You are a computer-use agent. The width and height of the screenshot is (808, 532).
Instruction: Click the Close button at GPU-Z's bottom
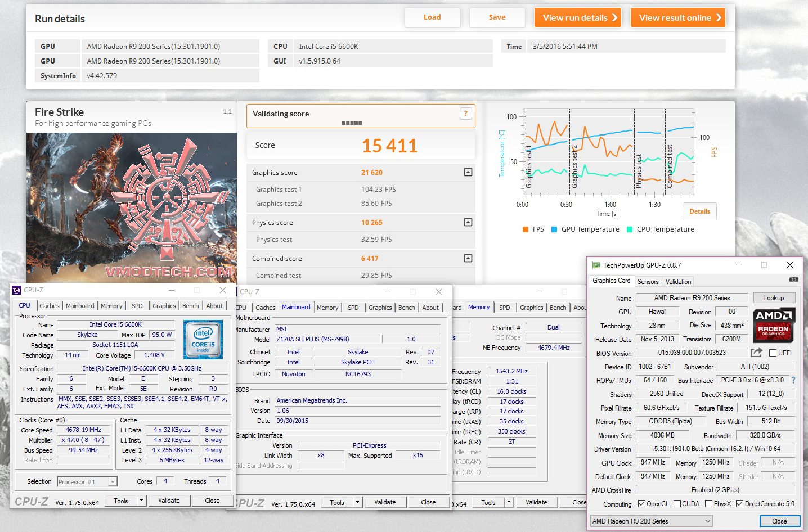point(779,521)
